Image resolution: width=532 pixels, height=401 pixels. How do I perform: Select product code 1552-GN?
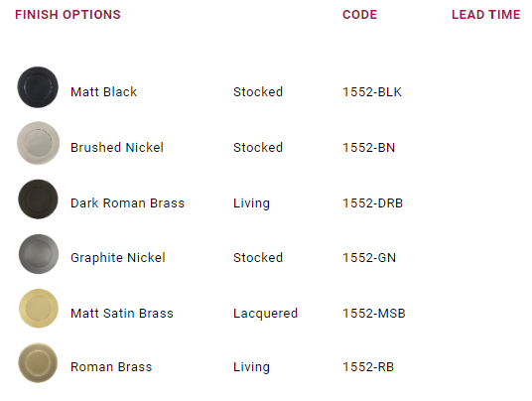(x=369, y=258)
